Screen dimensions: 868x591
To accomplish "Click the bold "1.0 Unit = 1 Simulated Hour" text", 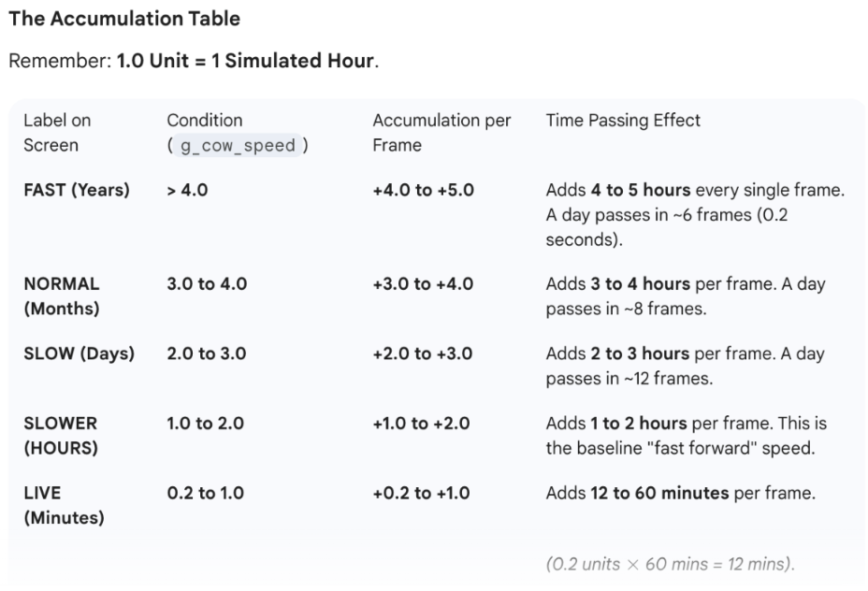I will [x=246, y=62].
